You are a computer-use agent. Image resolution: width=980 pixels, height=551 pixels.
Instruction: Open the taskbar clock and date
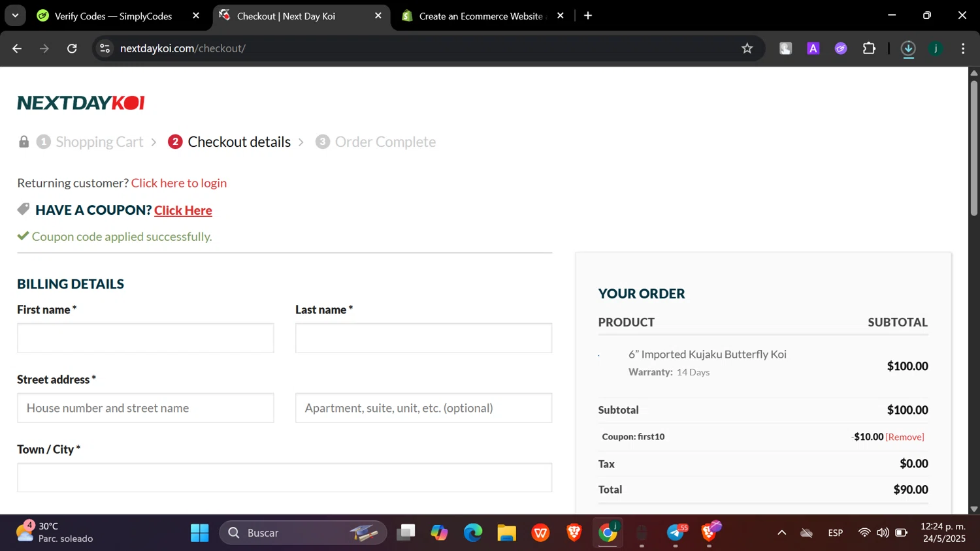pos(943,533)
